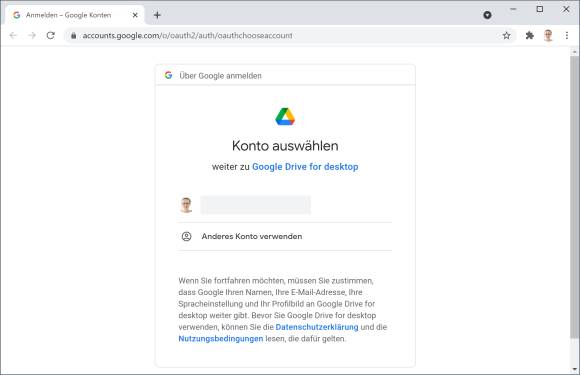
Task: Open the Chrome three-dot menu
Action: [x=567, y=36]
